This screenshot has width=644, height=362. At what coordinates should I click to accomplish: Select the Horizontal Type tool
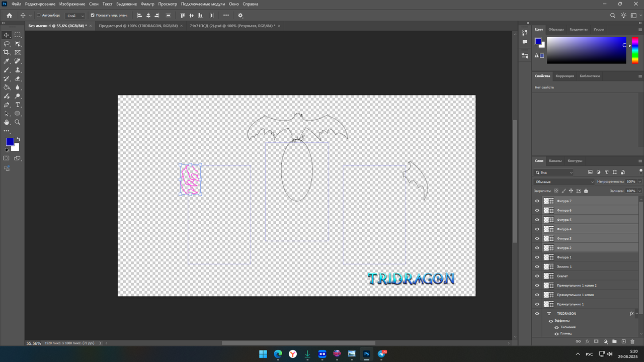18,105
